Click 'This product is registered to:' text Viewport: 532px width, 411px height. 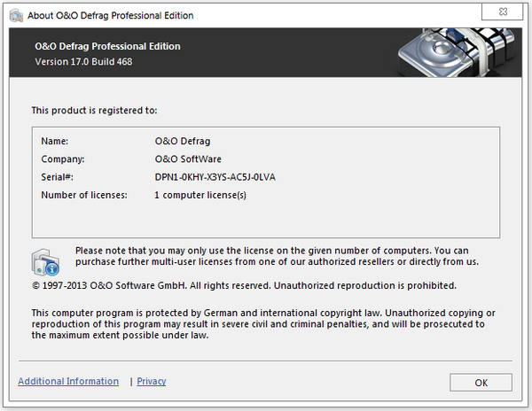(x=94, y=111)
